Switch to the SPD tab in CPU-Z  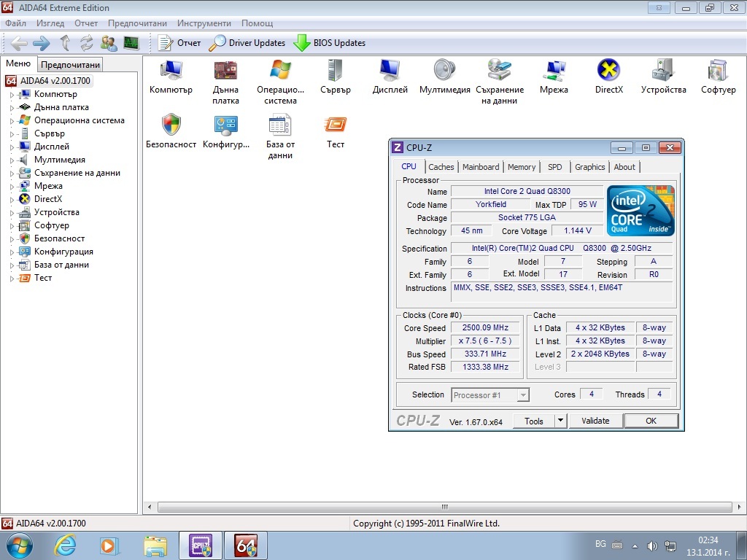(555, 167)
